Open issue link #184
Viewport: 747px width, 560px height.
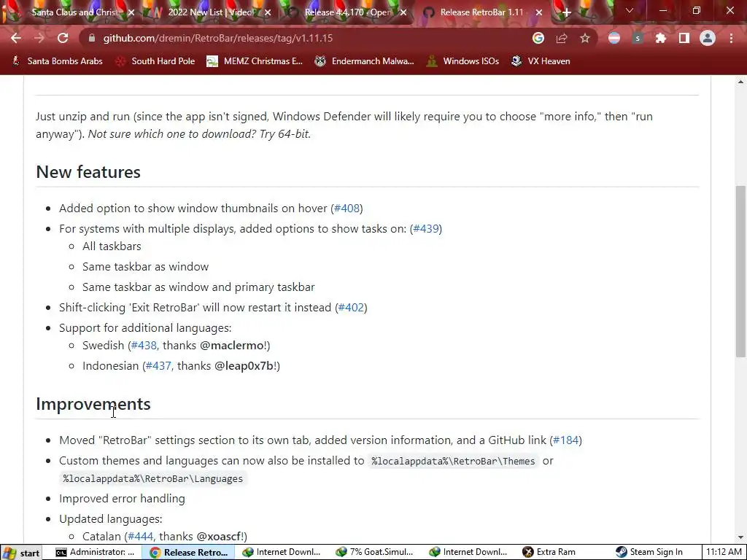pyautogui.click(x=565, y=440)
